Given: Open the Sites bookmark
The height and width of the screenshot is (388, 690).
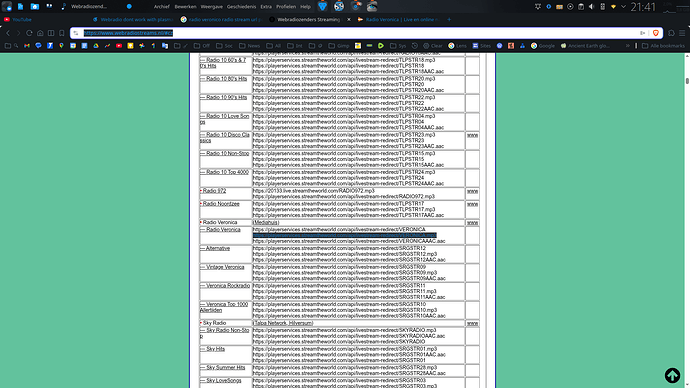Looking at the screenshot, I should [481, 46].
